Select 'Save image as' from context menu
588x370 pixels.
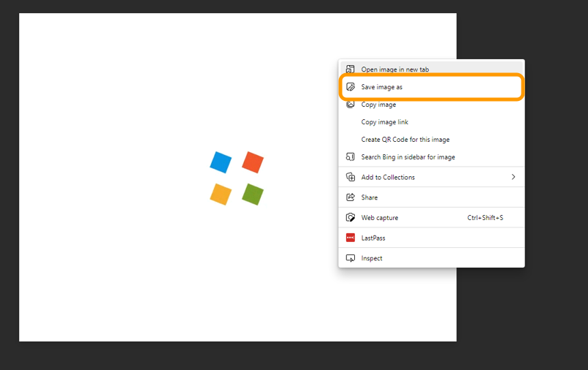431,87
